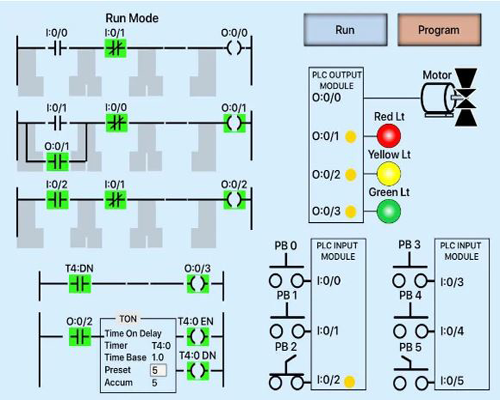Image resolution: width=500 pixels, height=400 pixels.
Task: Click the Green Lt indicator lamp
Action: (389, 211)
